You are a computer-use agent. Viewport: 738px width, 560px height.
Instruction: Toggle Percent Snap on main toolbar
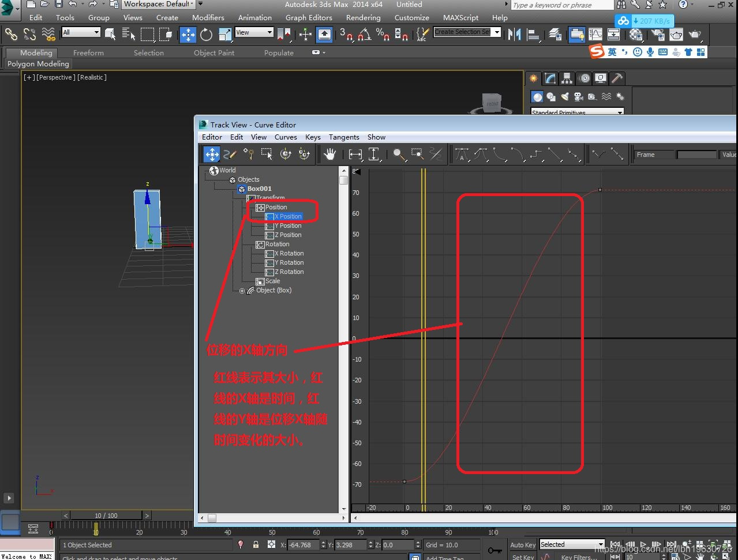[x=383, y=35]
